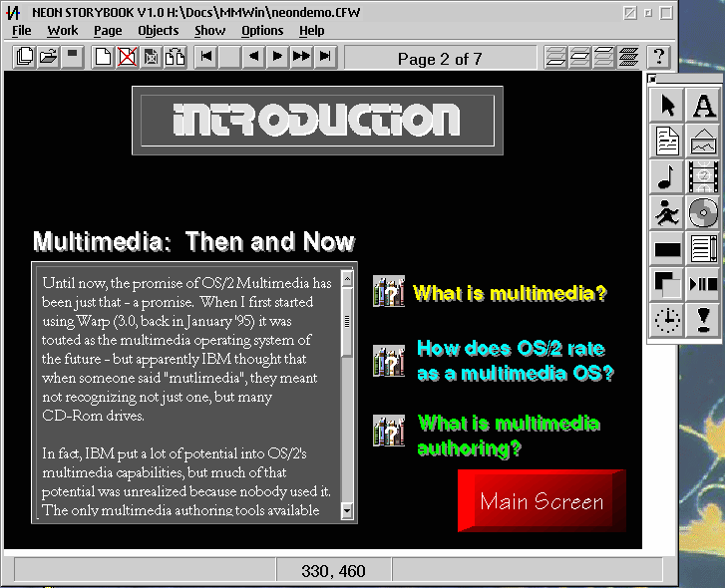725x588 pixels.
Task: Click the stacked copies toolbar icon
Action: coord(25,57)
